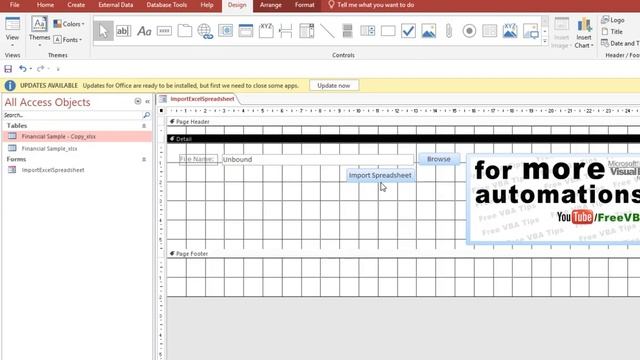Image resolution: width=640 pixels, height=360 pixels.
Task: Select Financial Sample - Copy_xlsx table
Action: click(78, 136)
